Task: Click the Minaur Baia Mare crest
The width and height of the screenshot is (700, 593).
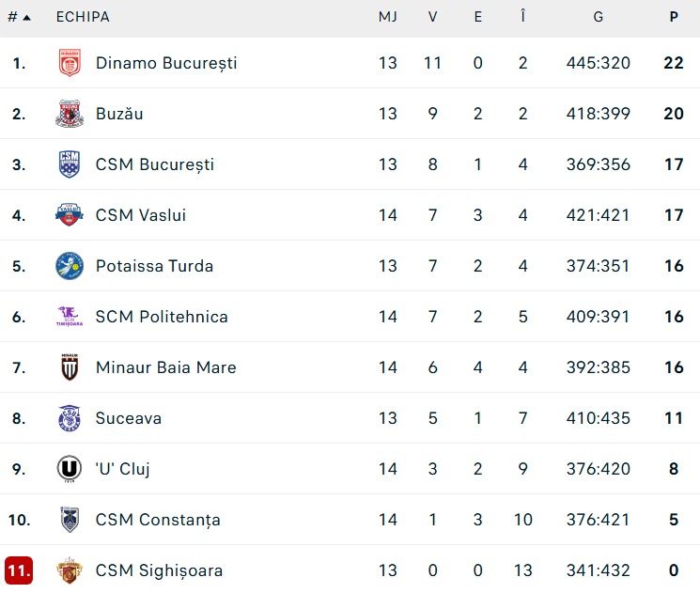Action: (70, 367)
